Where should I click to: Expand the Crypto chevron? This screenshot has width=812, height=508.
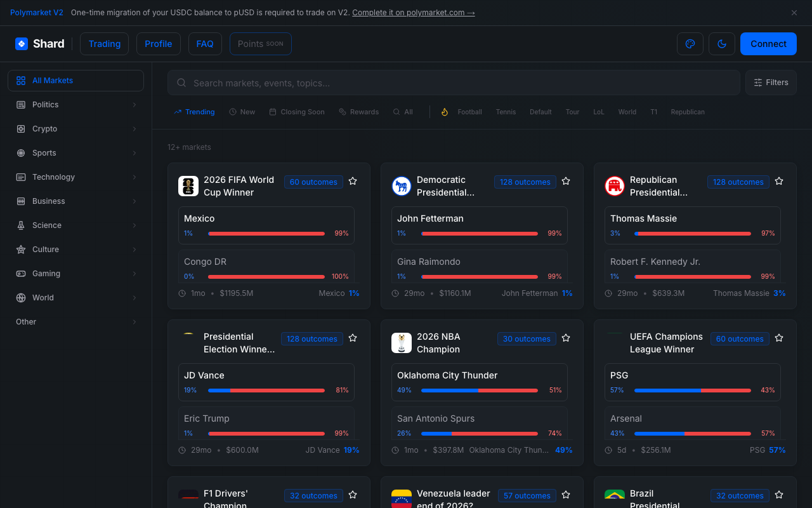[x=134, y=129]
